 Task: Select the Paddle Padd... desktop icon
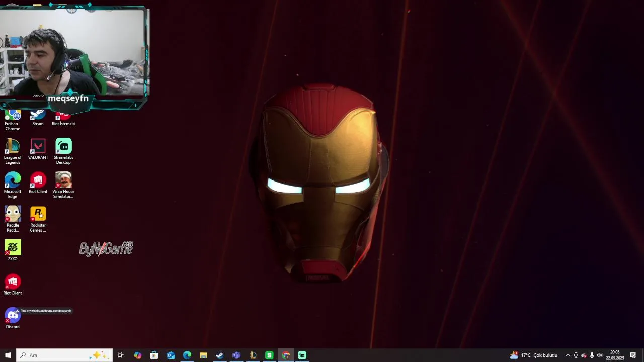(13, 219)
